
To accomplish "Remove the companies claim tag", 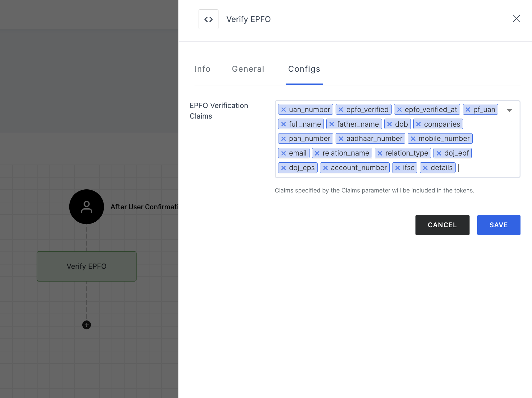I will pyautogui.click(x=419, y=124).
